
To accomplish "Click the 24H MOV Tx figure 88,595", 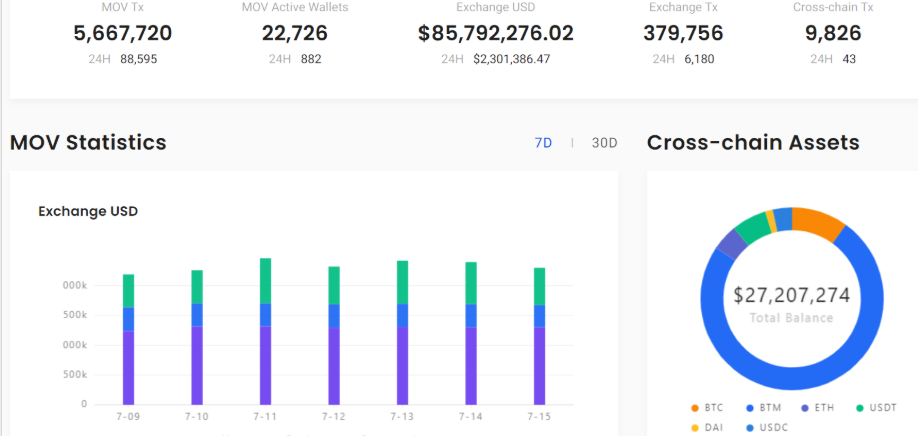I will 139,59.
